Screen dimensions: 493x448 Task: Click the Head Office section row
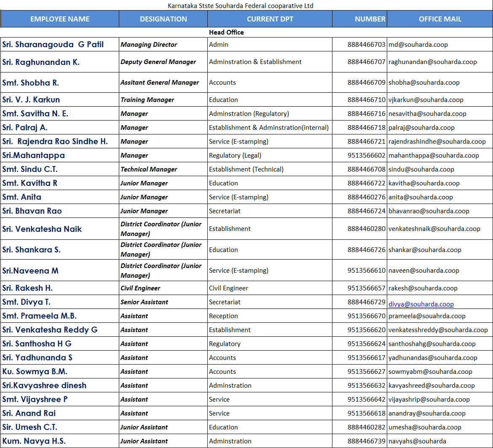point(226,32)
